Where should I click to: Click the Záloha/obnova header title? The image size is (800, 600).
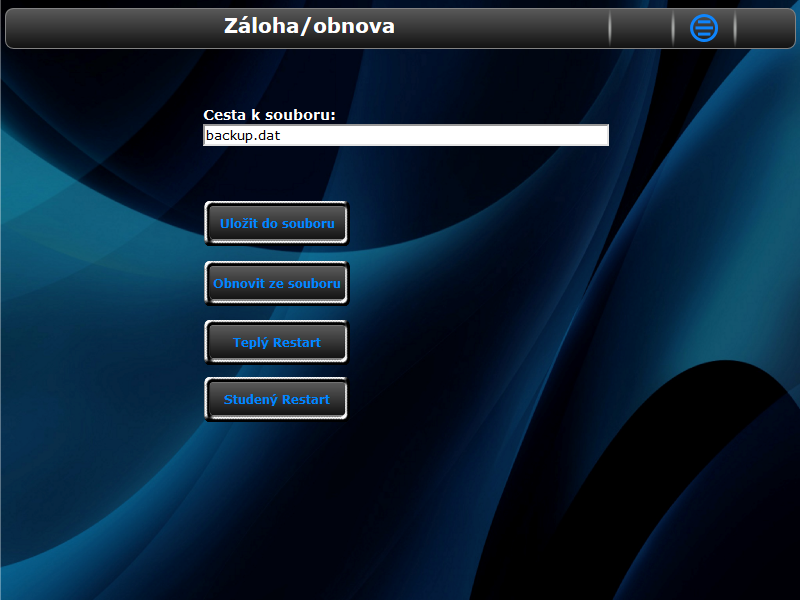click(309, 26)
